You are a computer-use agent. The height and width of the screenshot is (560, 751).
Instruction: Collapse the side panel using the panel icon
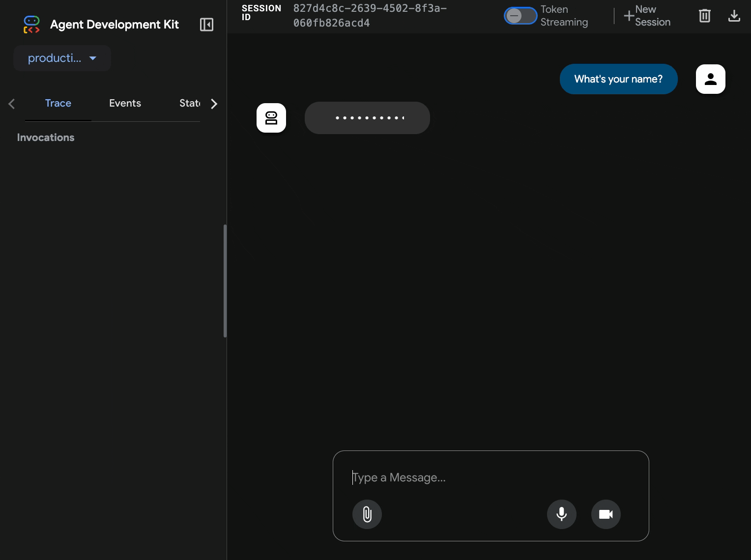[206, 25]
